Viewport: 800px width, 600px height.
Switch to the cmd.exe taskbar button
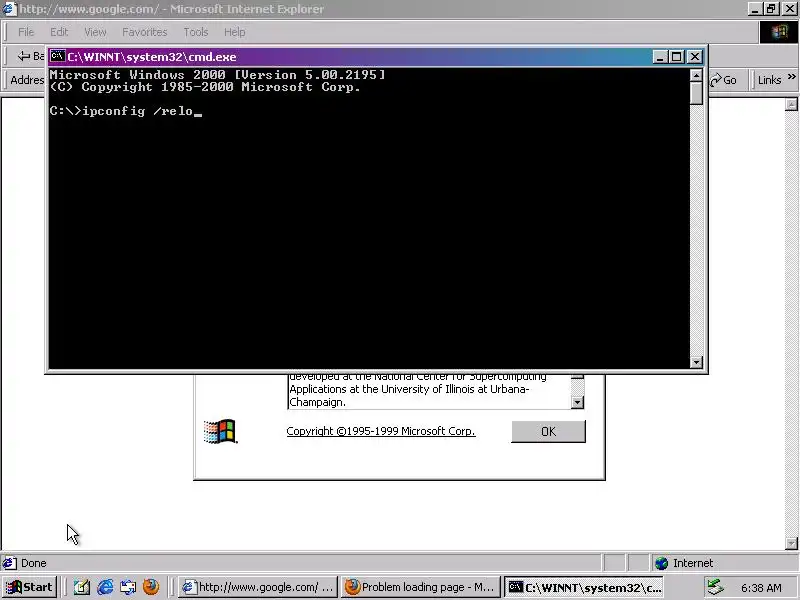(x=584, y=587)
